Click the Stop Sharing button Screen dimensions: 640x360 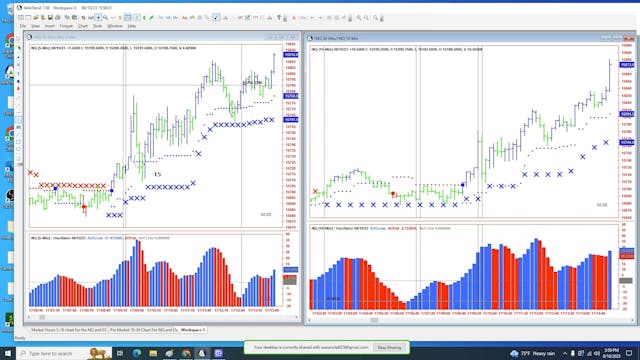click(389, 348)
